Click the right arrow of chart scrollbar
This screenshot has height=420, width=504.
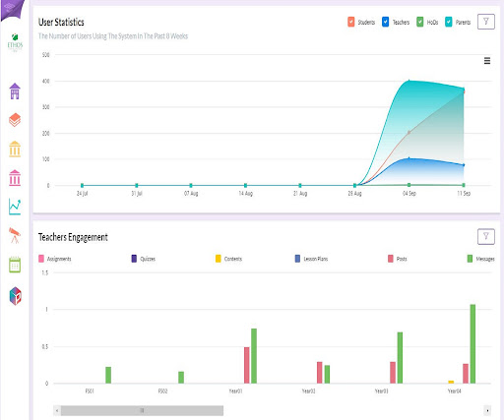pyautogui.click(x=487, y=410)
